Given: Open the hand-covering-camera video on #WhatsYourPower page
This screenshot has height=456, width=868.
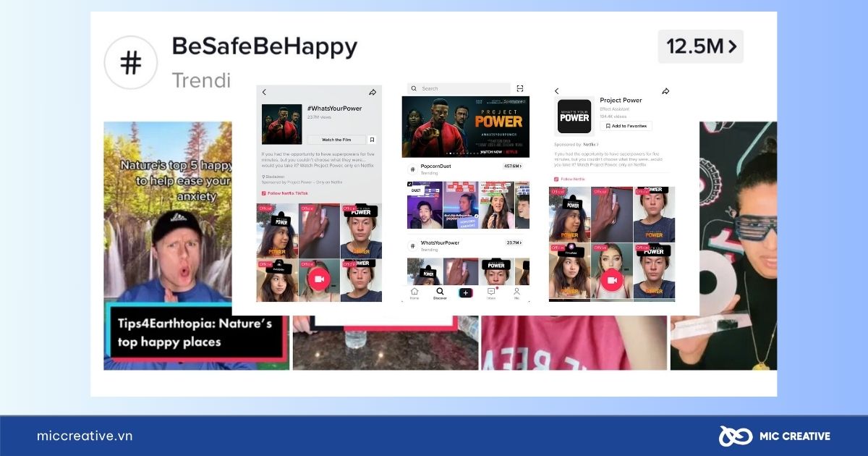Looking at the screenshot, I should pos(319,231).
